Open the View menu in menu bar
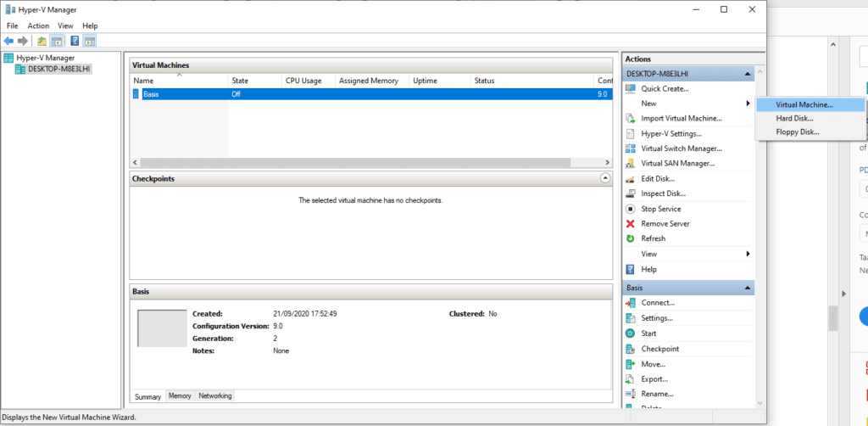Viewport: 868px width, 426px height. [x=65, y=25]
